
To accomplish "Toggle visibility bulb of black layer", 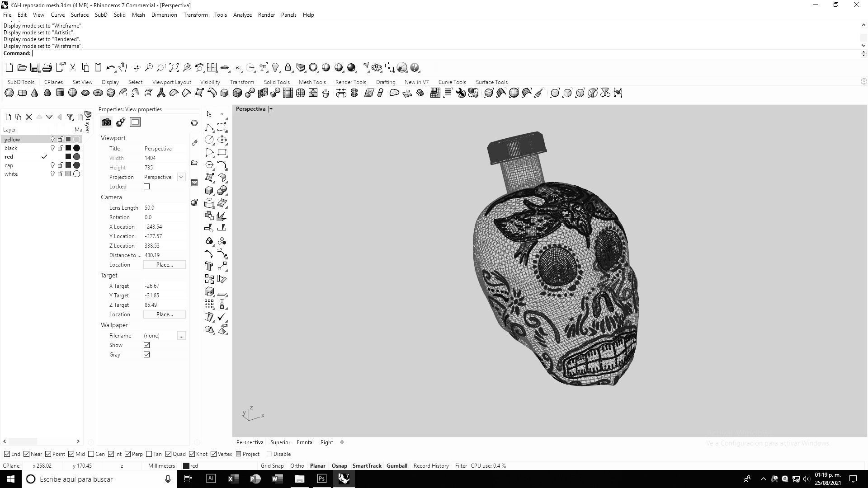I will click(x=52, y=148).
